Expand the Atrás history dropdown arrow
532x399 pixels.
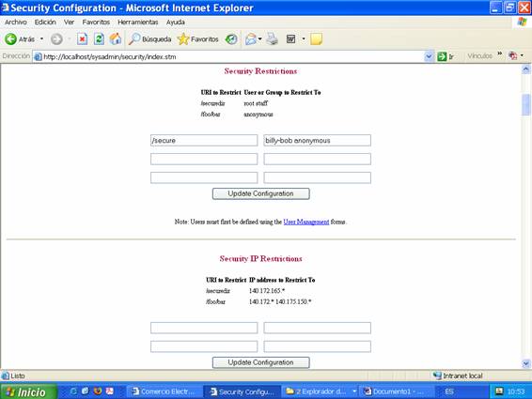pyautogui.click(x=41, y=39)
